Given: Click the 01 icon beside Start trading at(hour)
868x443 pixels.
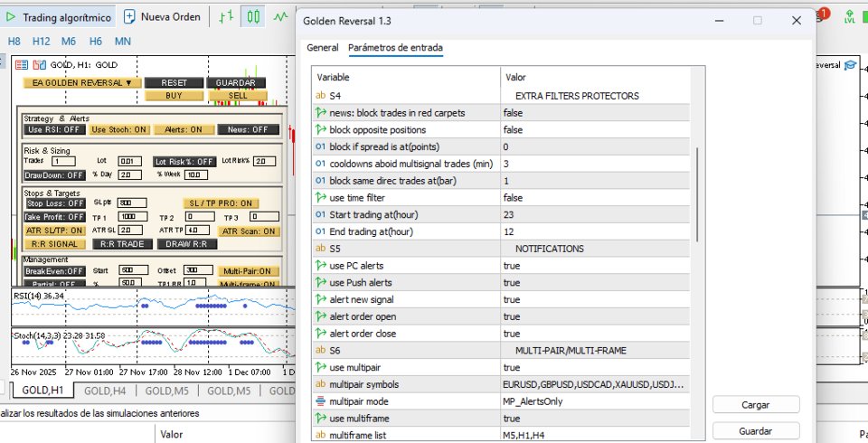Looking at the screenshot, I should (x=320, y=215).
